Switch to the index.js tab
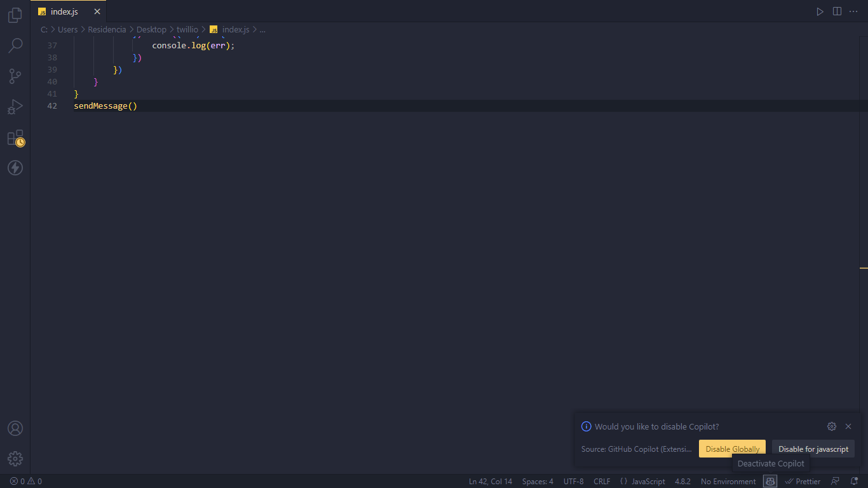This screenshot has height=488, width=868. 64,11
